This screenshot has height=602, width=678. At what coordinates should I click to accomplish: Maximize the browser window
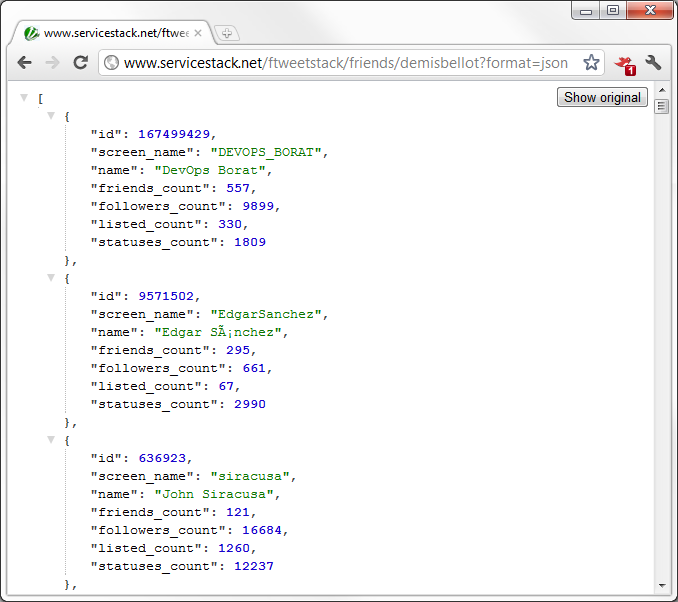click(613, 10)
